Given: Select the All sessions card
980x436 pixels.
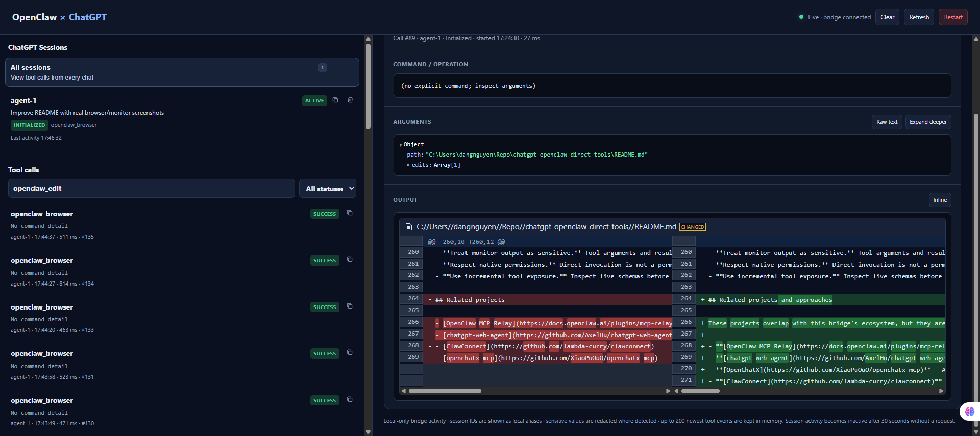Looking at the screenshot, I should [x=182, y=72].
